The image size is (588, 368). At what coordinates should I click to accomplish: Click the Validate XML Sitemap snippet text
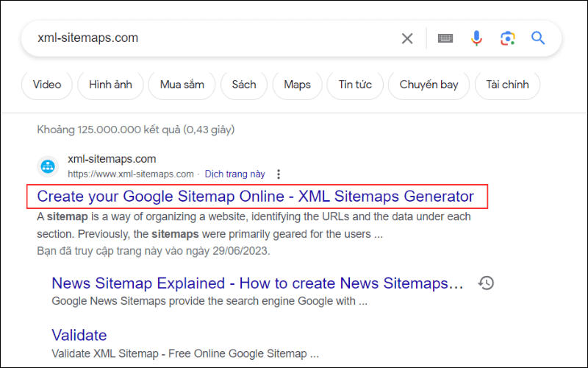(185, 353)
